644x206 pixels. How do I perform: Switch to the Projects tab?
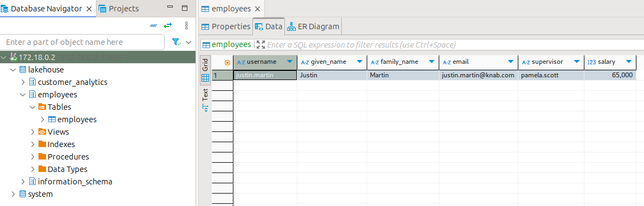tap(119, 9)
